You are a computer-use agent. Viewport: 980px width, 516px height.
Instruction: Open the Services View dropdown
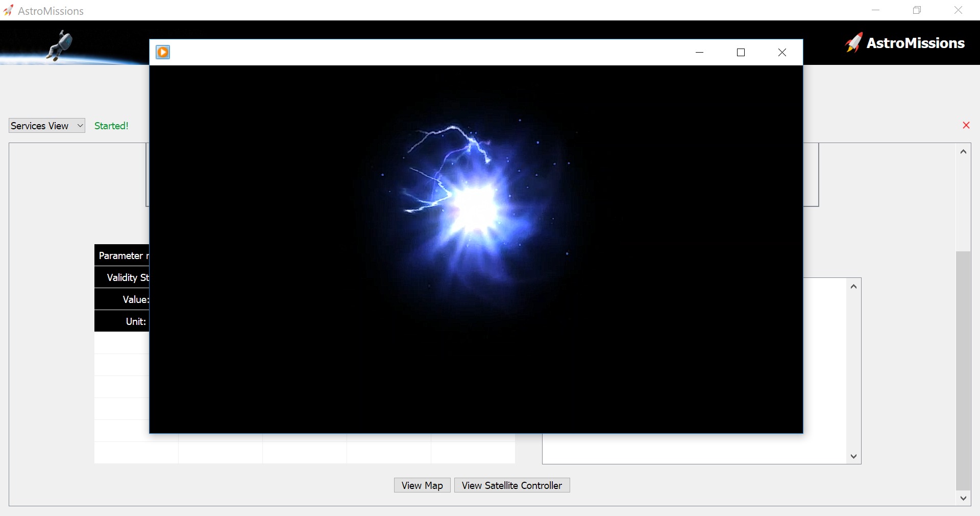(x=46, y=126)
